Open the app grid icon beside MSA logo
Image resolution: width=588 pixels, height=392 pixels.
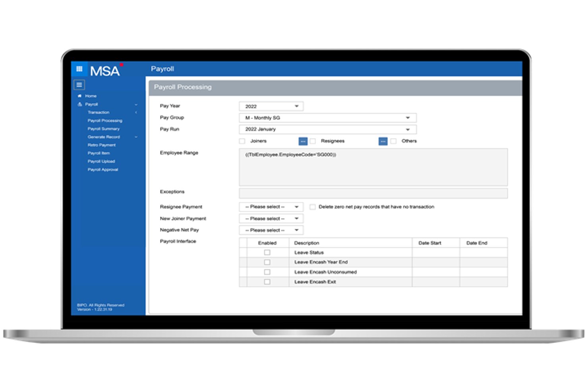tap(79, 69)
